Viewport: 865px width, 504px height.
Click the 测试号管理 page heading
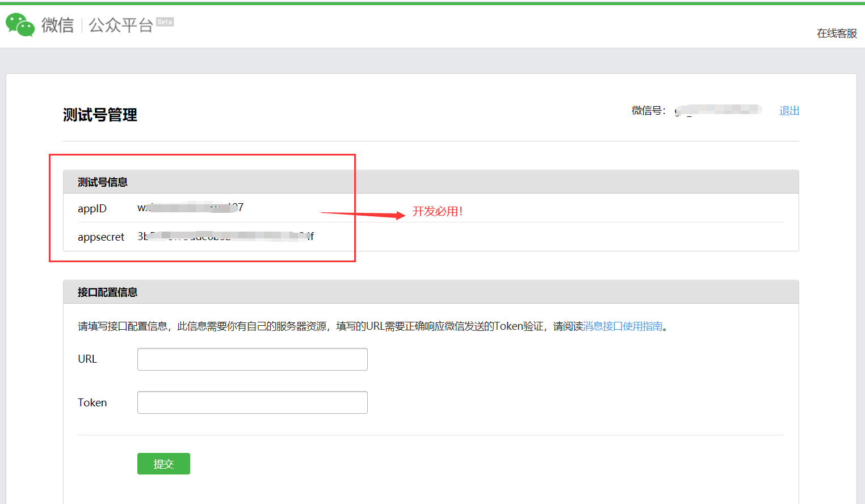(x=100, y=115)
